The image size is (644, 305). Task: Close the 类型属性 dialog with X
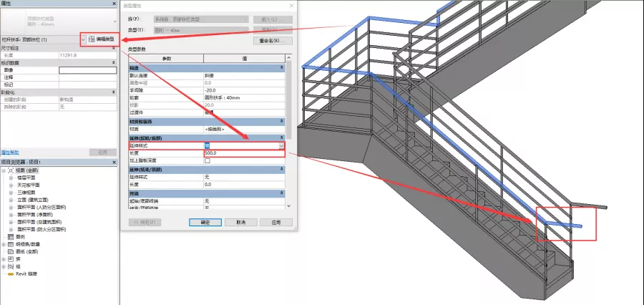291,5
